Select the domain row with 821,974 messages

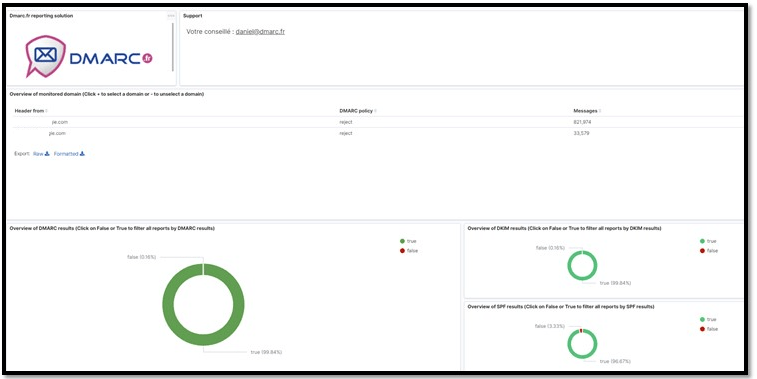378,122
